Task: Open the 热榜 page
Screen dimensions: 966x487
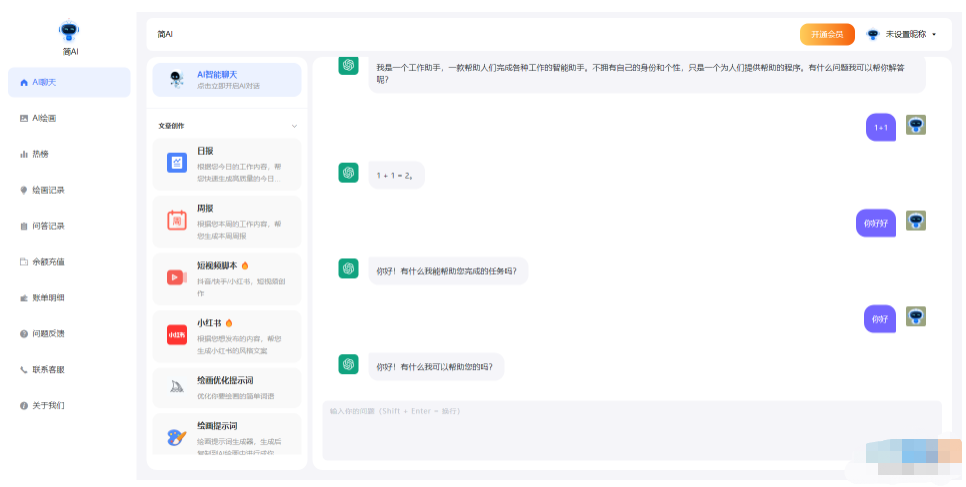Action: (40, 154)
